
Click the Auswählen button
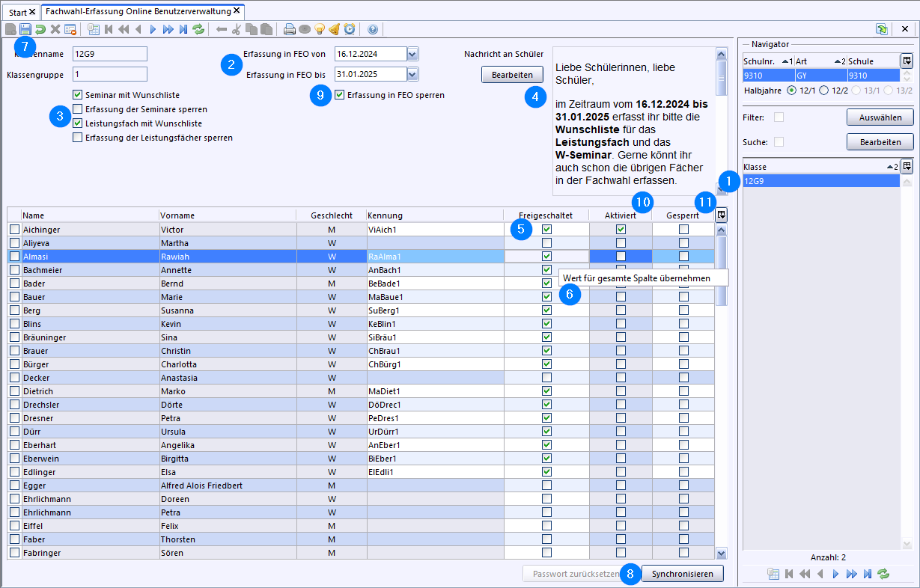pyautogui.click(x=880, y=117)
